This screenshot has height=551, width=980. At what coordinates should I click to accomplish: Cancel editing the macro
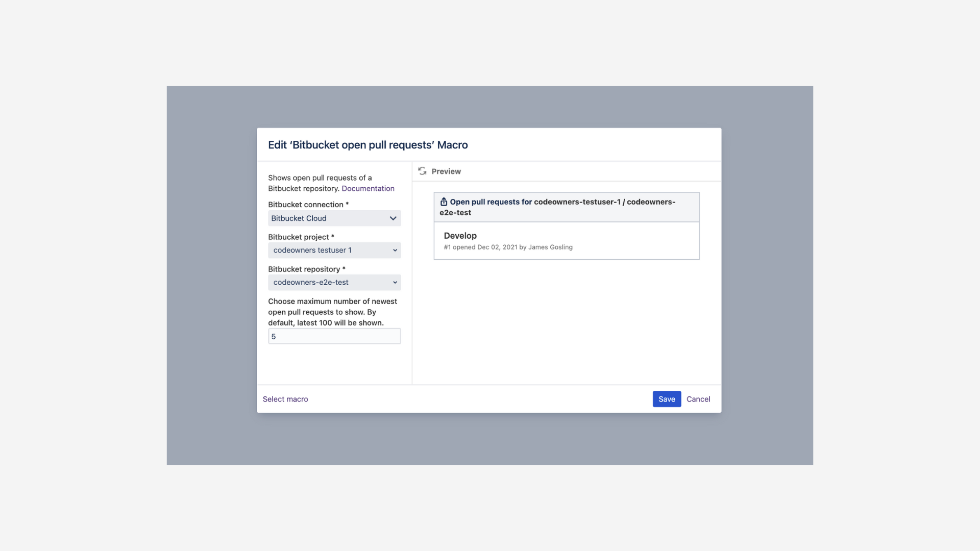pos(698,399)
